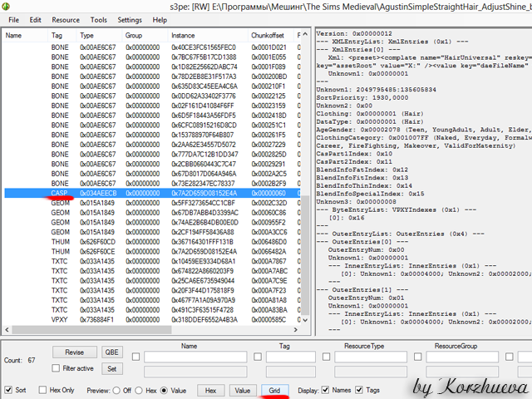Image resolution: width=532 pixels, height=399 pixels.
Task: Uncheck the Display Names checkbox
Action: [326, 389]
